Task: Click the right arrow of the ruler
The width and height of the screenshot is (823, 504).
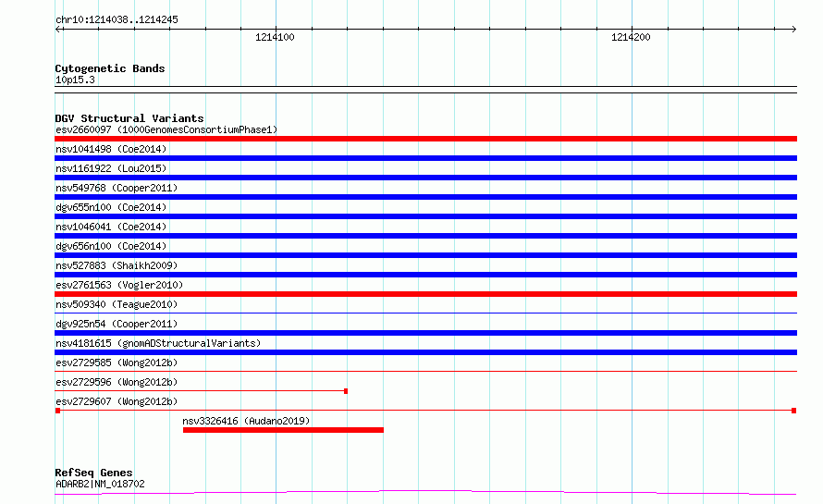Action: pyautogui.click(x=794, y=30)
